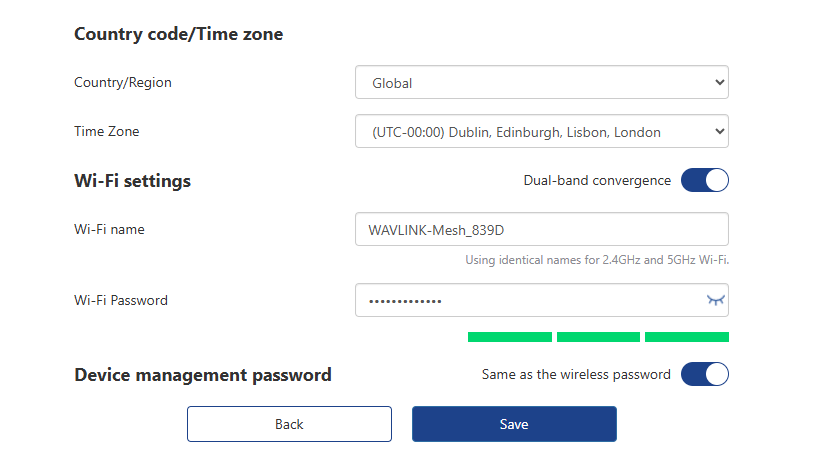Disable Same as the wireless password switch
This screenshot has height=462, width=822.
point(704,375)
